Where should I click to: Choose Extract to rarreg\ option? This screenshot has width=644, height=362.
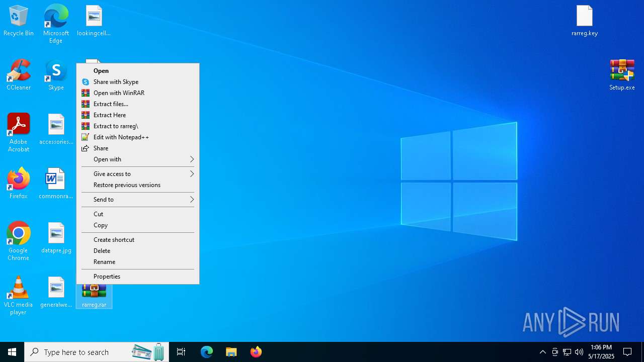tap(138, 126)
